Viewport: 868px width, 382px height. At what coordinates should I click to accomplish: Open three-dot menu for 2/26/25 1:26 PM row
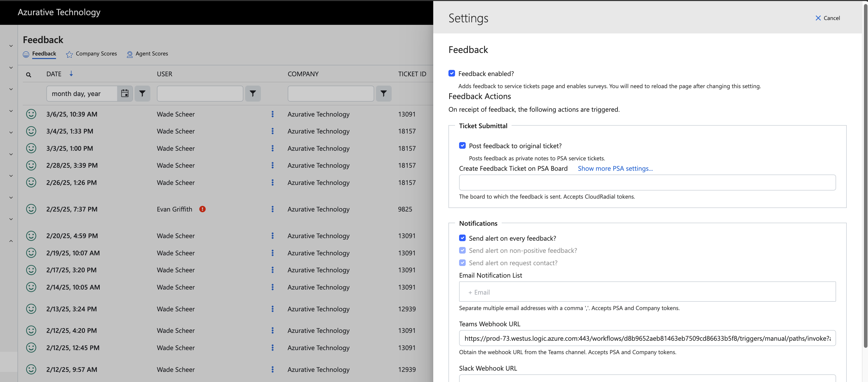[272, 182]
